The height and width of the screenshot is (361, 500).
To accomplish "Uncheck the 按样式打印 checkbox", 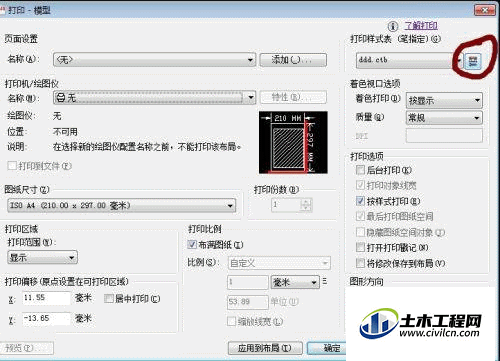I will 360,201.
